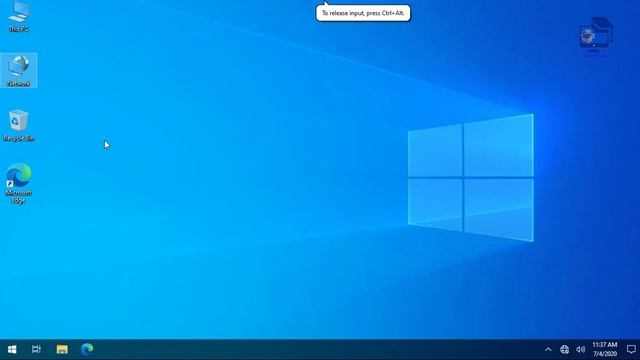Launch Microsoft Edge from the taskbar
This screenshot has width=640, height=360.
coord(87,349)
